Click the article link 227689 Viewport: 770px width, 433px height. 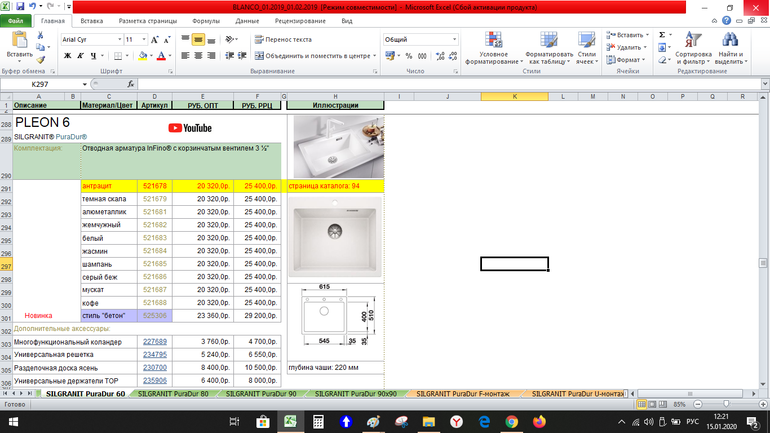click(x=155, y=341)
